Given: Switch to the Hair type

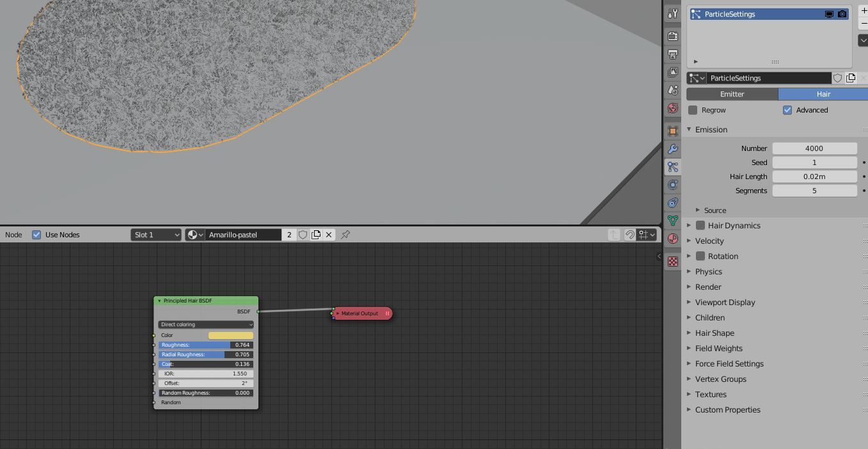Looking at the screenshot, I should click(823, 94).
